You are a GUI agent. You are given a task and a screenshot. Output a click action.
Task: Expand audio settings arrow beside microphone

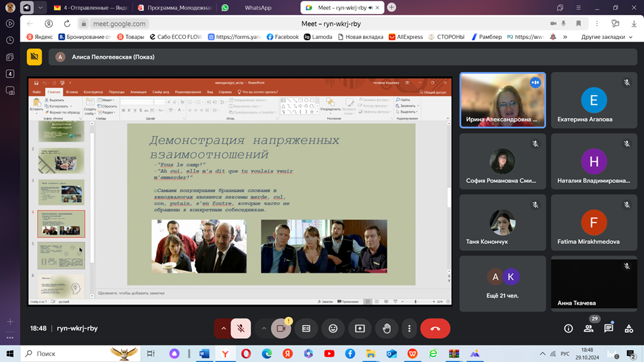pos(223,328)
